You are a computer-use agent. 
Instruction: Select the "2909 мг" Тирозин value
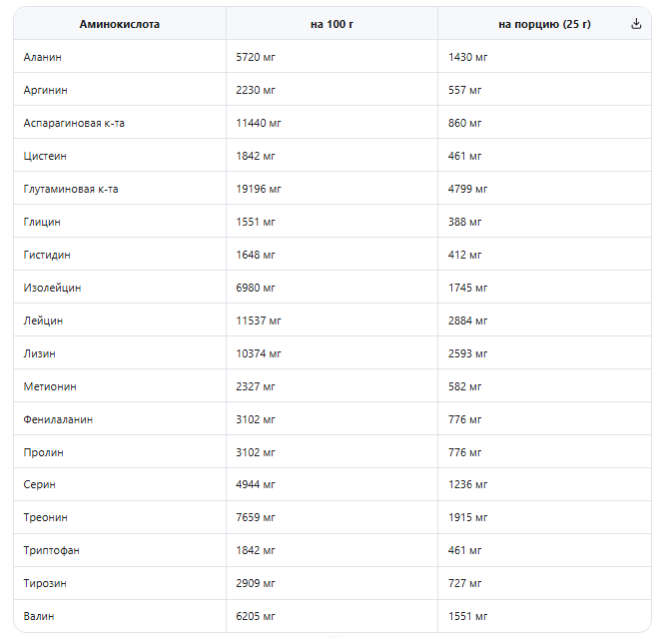click(256, 583)
